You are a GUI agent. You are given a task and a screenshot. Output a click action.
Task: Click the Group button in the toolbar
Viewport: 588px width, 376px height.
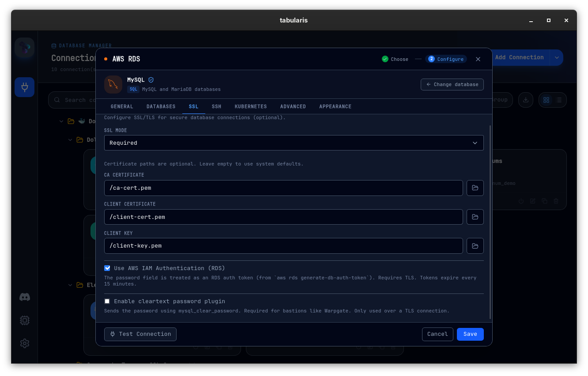pos(502,100)
